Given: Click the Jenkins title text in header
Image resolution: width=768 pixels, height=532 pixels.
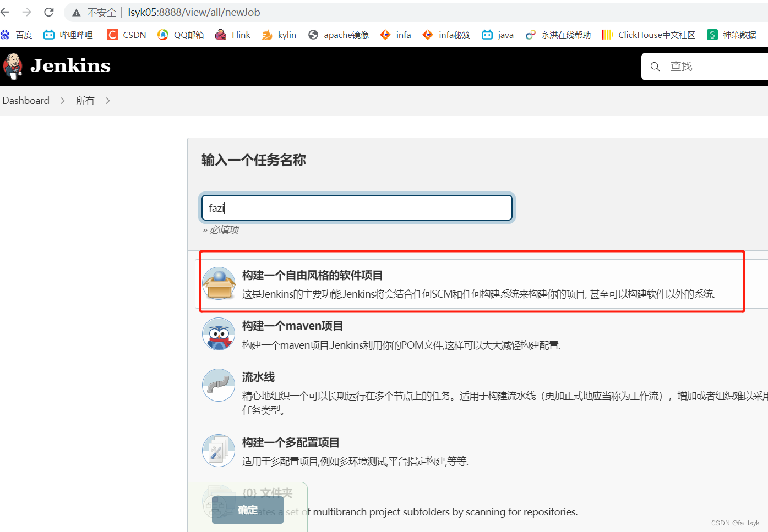Looking at the screenshot, I should (x=70, y=66).
